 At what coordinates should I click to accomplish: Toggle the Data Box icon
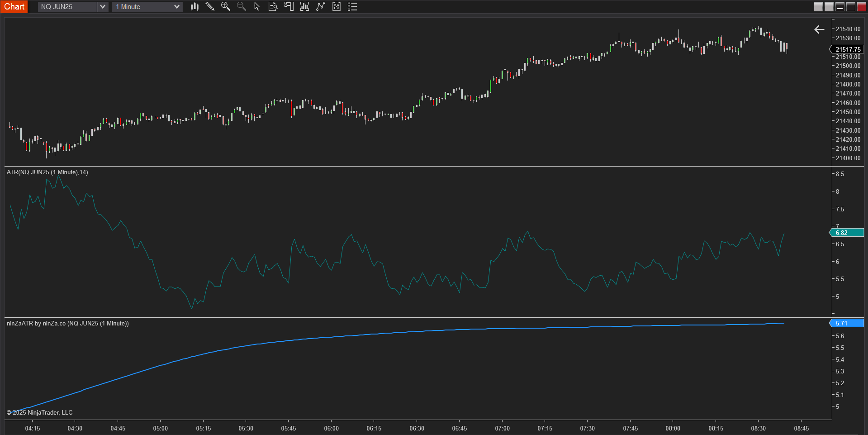(273, 6)
